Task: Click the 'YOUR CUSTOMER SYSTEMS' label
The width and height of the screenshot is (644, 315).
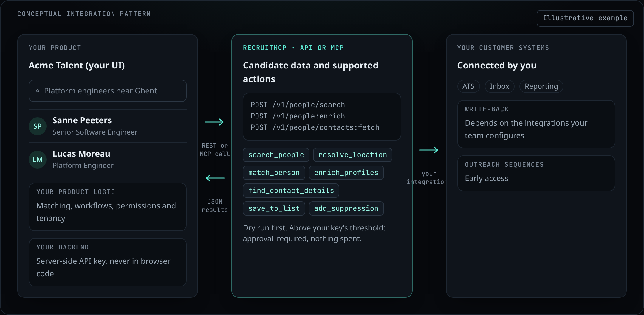Action: [503, 48]
